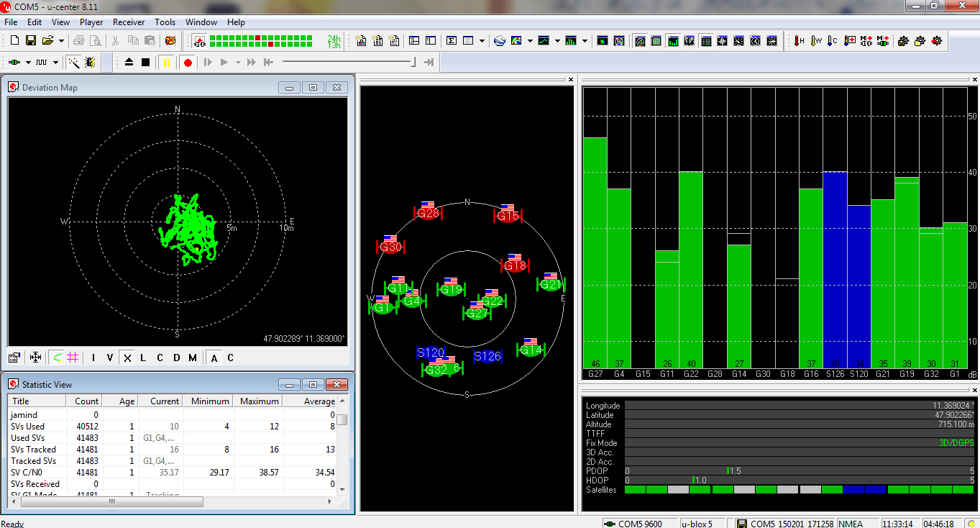Expand the baudrate dropdown arrow
Image resolution: width=980 pixels, height=528 pixels.
[55, 63]
